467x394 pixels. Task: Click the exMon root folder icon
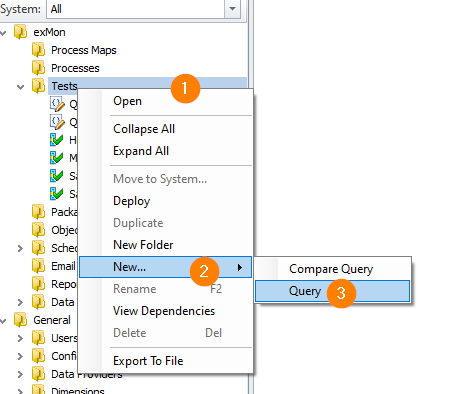coord(20,32)
